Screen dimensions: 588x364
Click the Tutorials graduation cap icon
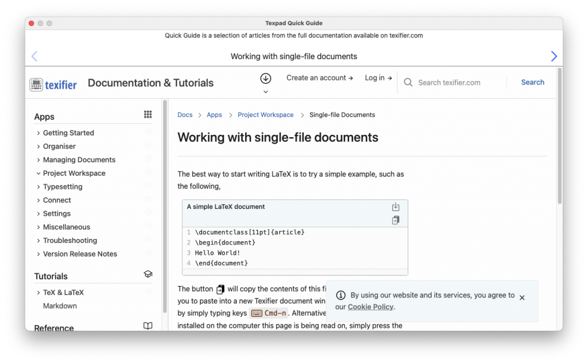(148, 274)
